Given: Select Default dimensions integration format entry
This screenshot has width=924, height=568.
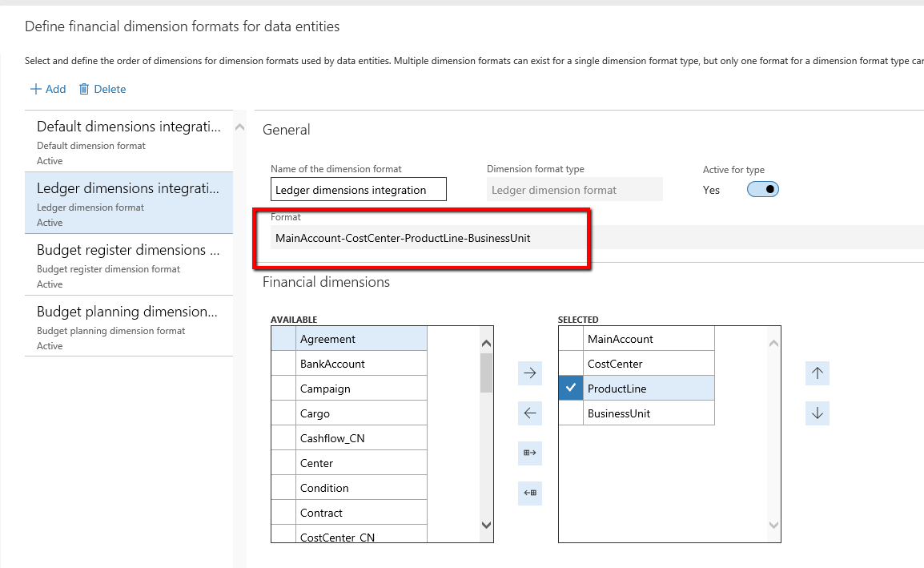Looking at the screenshot, I should pyautogui.click(x=128, y=142).
